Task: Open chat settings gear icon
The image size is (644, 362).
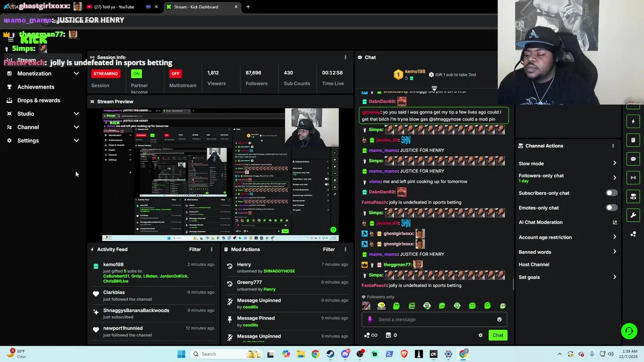Action: pyautogui.click(x=480, y=335)
